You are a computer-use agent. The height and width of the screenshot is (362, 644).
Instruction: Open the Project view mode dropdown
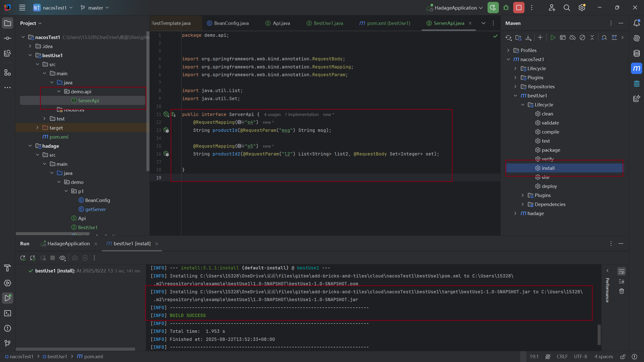click(x=31, y=23)
